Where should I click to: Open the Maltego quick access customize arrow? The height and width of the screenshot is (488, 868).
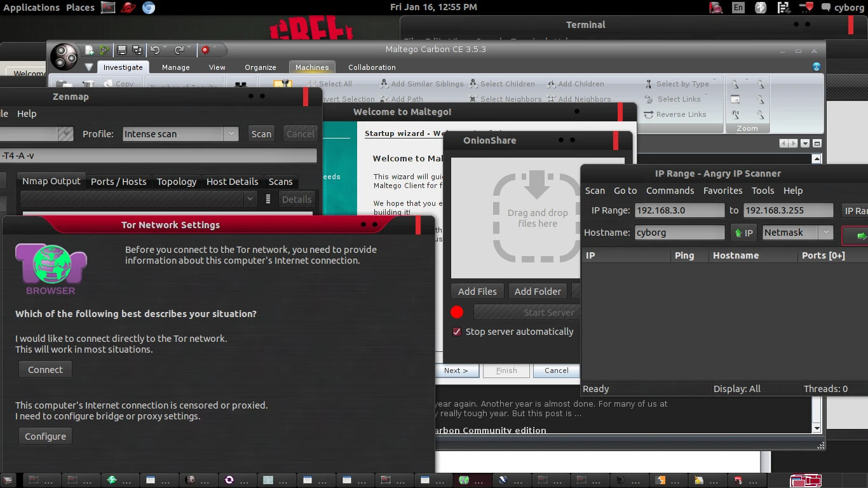(89, 67)
